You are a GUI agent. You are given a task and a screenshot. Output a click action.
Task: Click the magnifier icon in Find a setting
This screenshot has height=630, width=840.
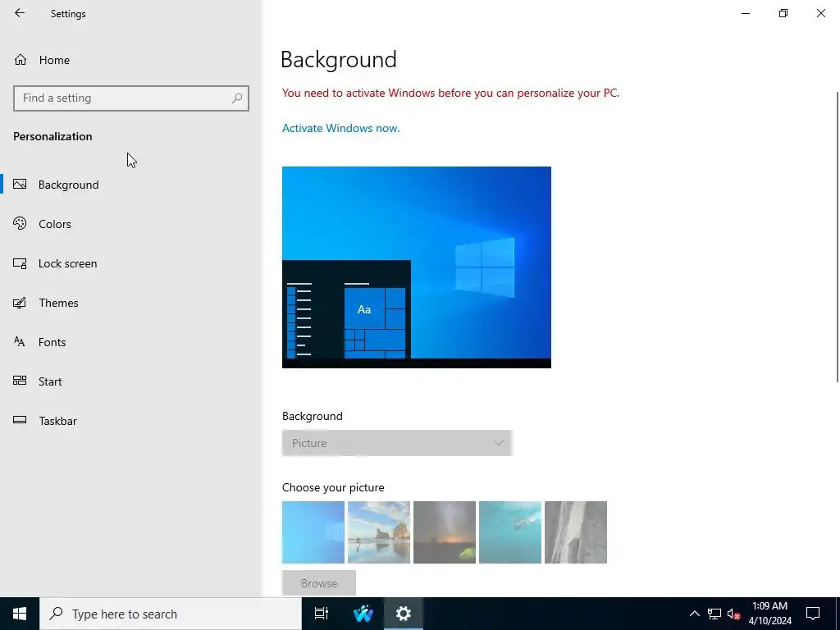pos(237,98)
